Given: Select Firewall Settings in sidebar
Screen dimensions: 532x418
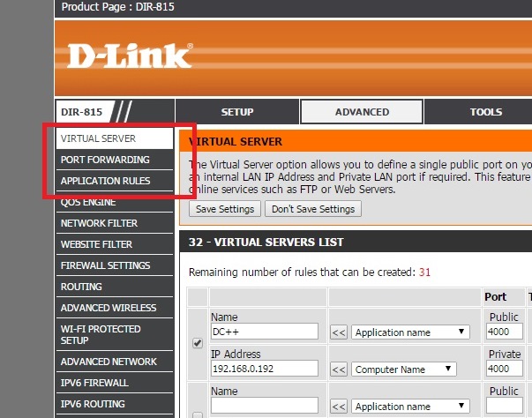Looking at the screenshot, I should (x=105, y=265).
